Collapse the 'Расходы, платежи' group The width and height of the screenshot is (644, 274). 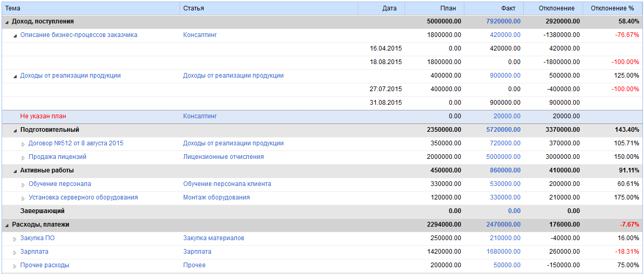click(x=7, y=225)
